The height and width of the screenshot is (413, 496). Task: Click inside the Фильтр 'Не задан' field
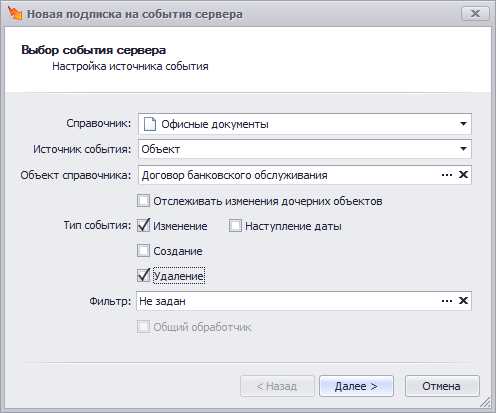pos(288,301)
